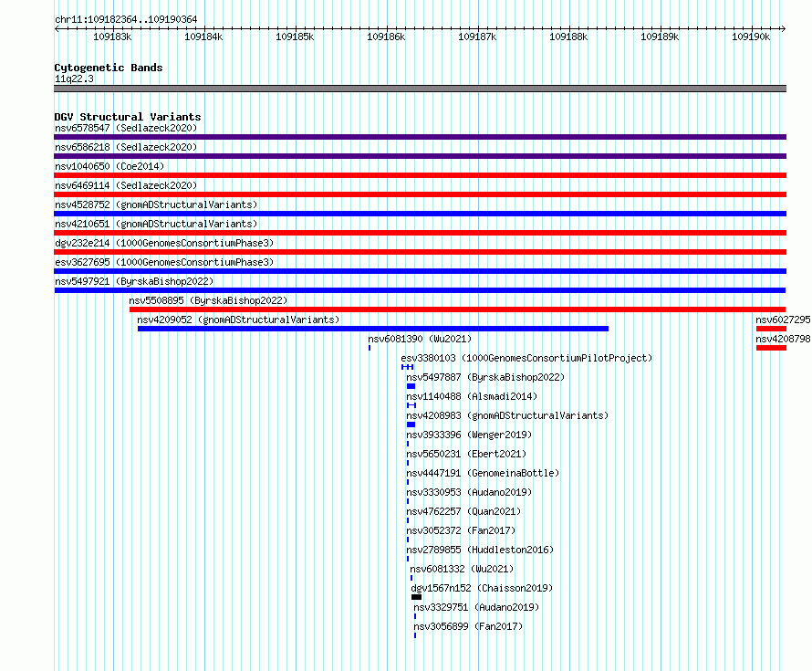The height and width of the screenshot is (671, 812).
Task: Select nsv4208983 (gnomADStructuralVariants) label
Action: coord(507,415)
